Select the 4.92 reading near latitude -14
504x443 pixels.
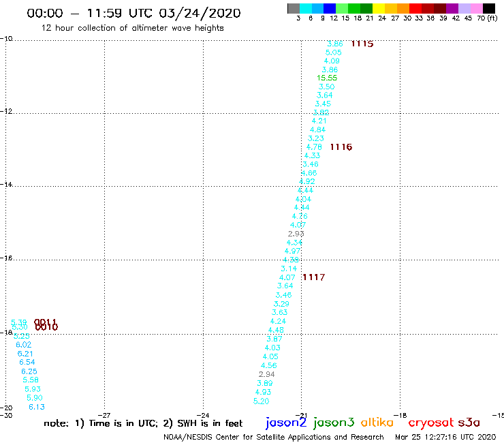pyautogui.click(x=307, y=181)
